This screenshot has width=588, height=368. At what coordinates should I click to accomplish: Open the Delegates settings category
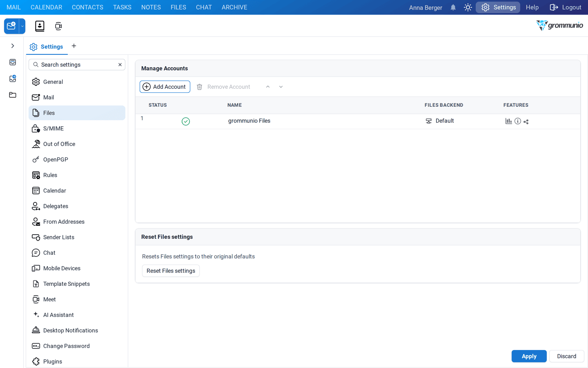click(x=77, y=206)
